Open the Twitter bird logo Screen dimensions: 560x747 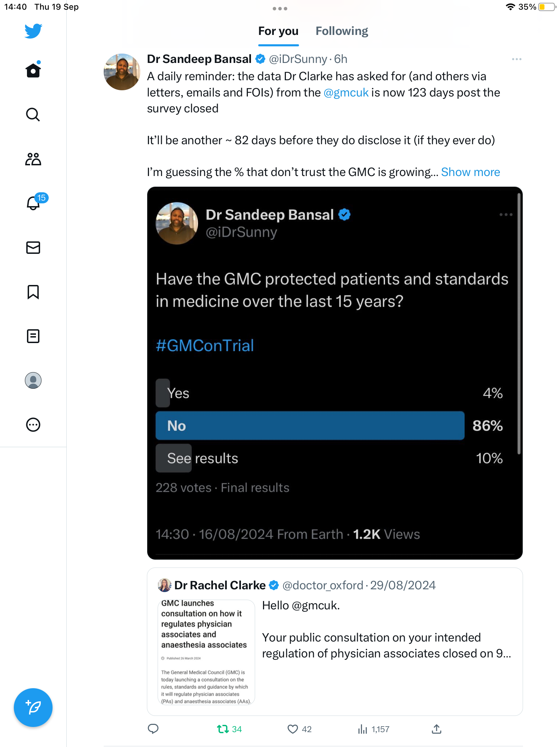point(33,31)
